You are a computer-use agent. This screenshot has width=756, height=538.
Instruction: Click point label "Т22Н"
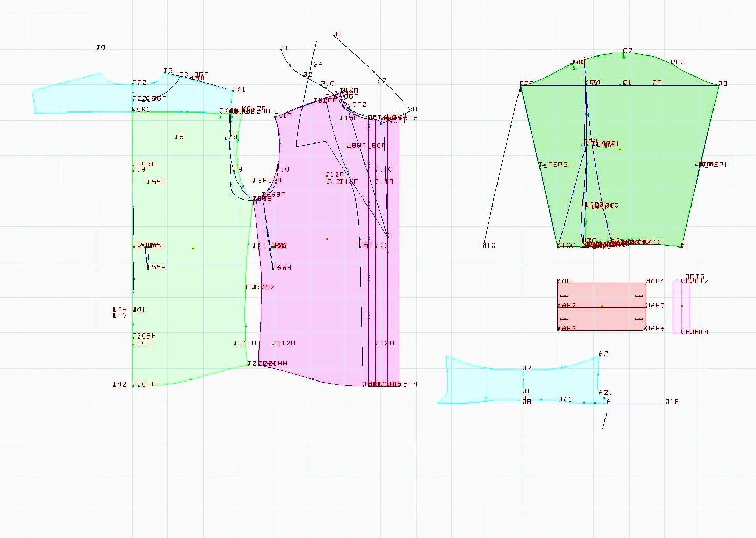click(385, 343)
